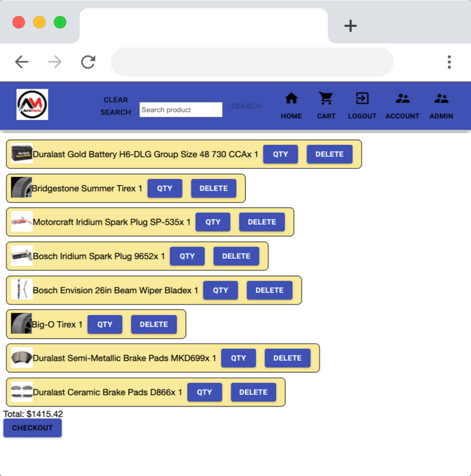The height and width of the screenshot is (476, 471).
Task: Change QTY for Bosch Envision Wiper Blade
Action: coord(220,290)
